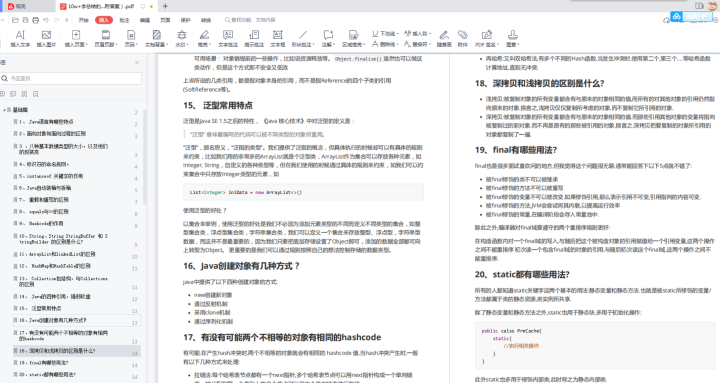
Task: Click the Open file folder icon
Action: tap(15, 20)
